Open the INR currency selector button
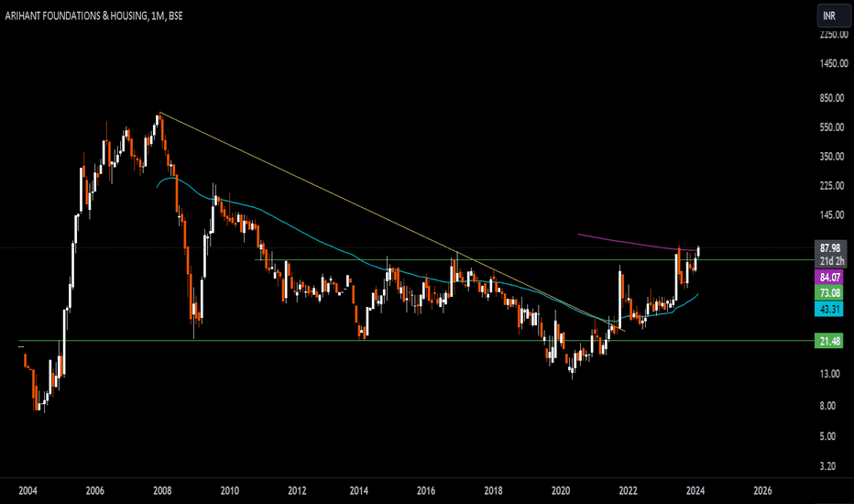The image size is (854, 504). coord(833,16)
